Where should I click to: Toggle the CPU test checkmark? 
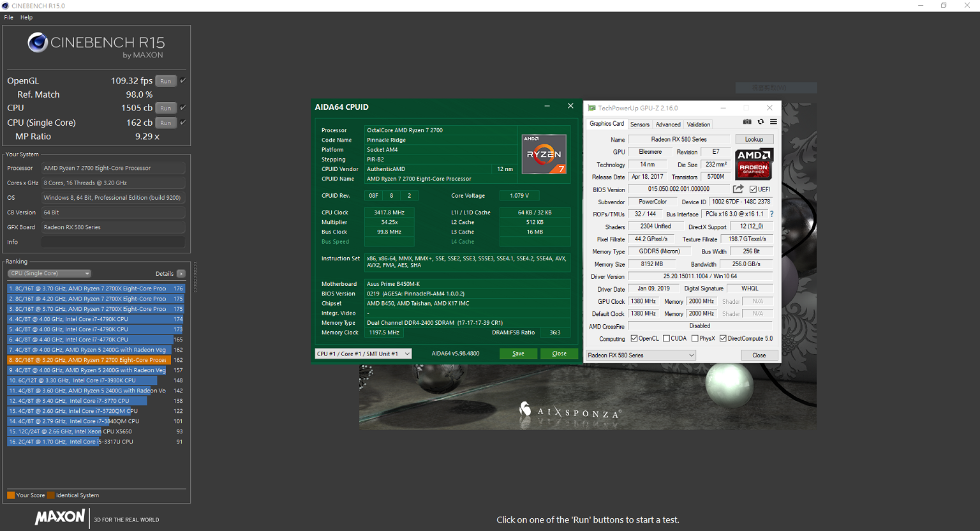click(183, 107)
